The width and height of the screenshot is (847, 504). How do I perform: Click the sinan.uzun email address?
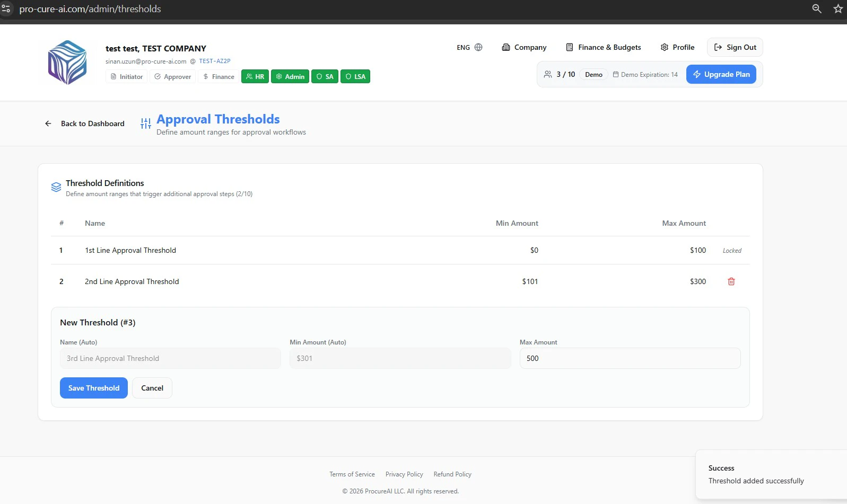(146, 61)
